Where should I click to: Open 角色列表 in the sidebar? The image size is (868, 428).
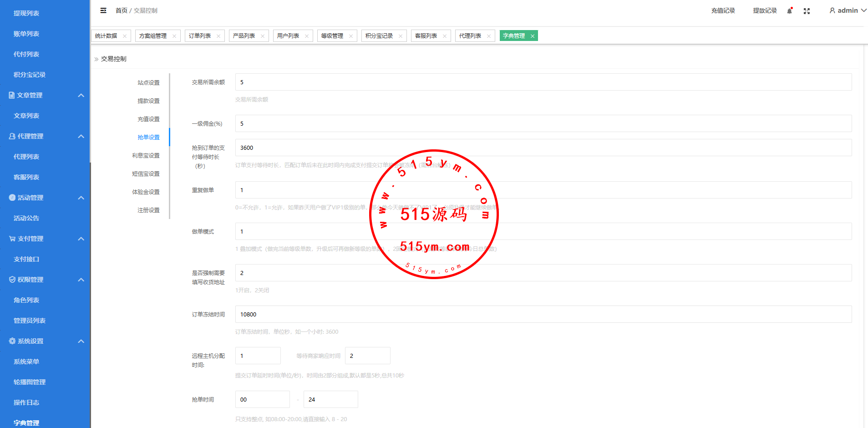coord(26,300)
